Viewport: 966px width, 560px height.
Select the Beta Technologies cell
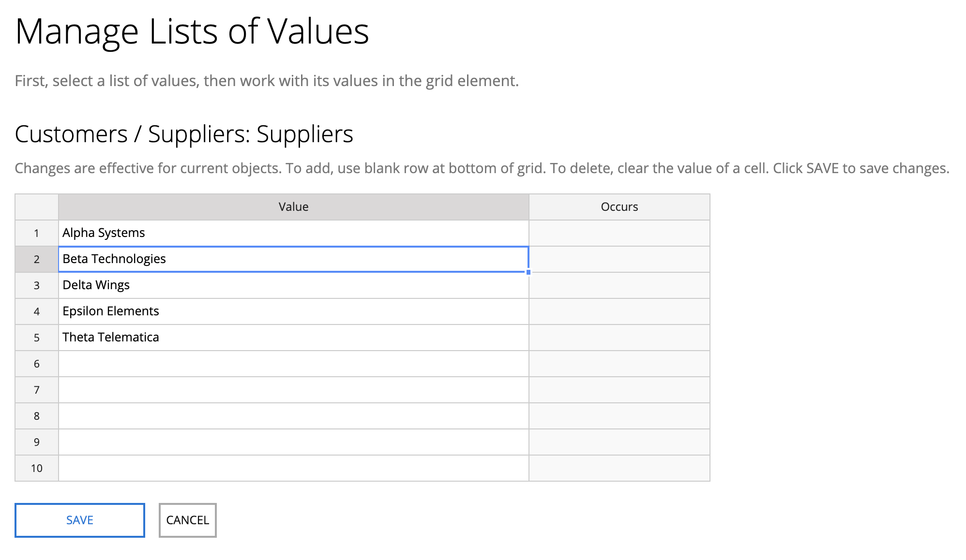coord(293,259)
